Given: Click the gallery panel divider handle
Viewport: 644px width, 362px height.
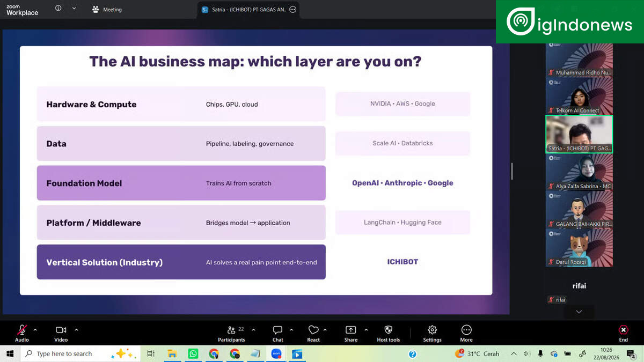Looking at the screenshot, I should 512,171.
